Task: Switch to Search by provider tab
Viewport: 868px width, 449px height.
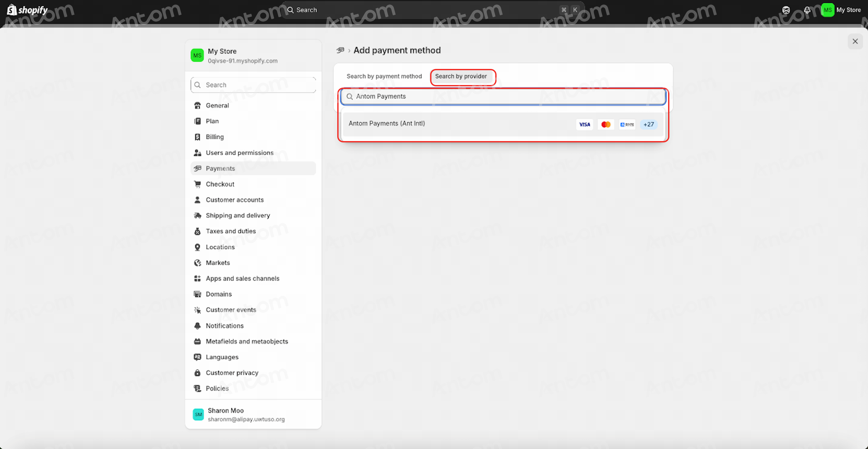Action: (x=461, y=76)
